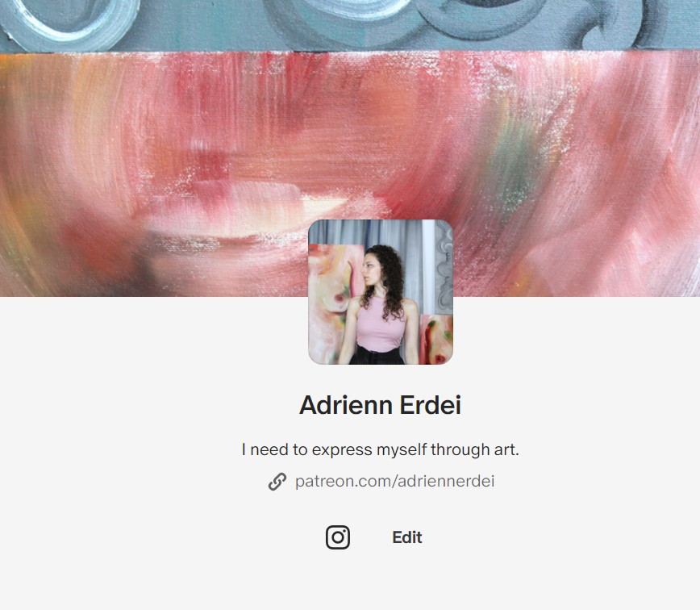Click the tagline about expressing through art
The height and width of the screenshot is (610, 700).
click(x=380, y=449)
